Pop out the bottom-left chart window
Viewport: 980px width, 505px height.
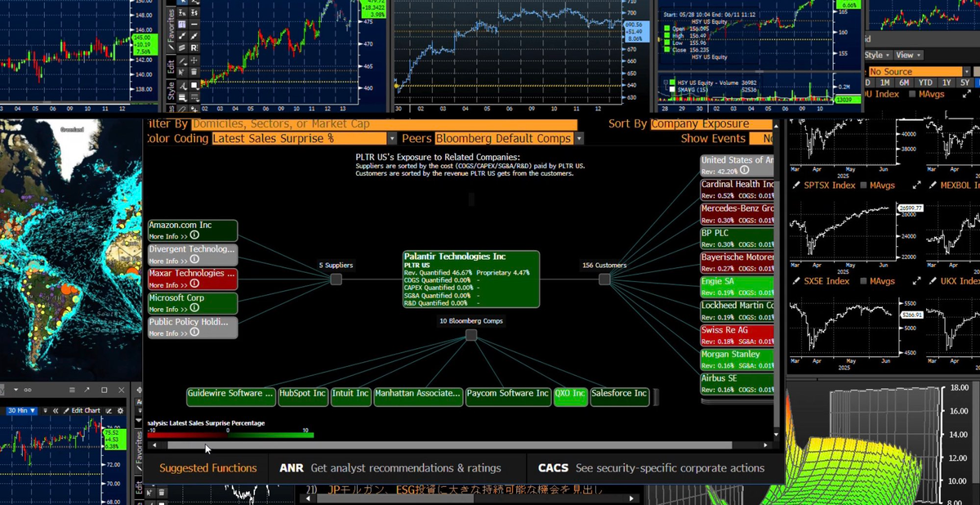point(87,390)
